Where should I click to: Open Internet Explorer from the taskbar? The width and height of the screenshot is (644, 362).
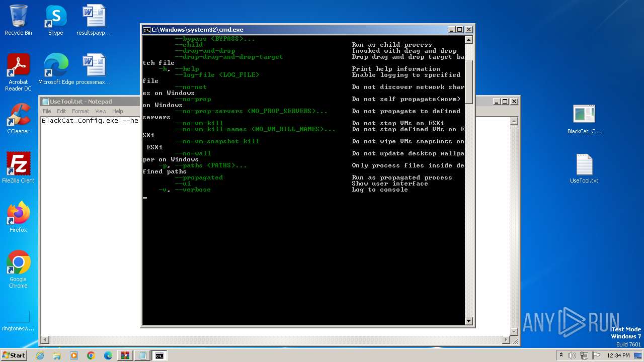click(40, 355)
